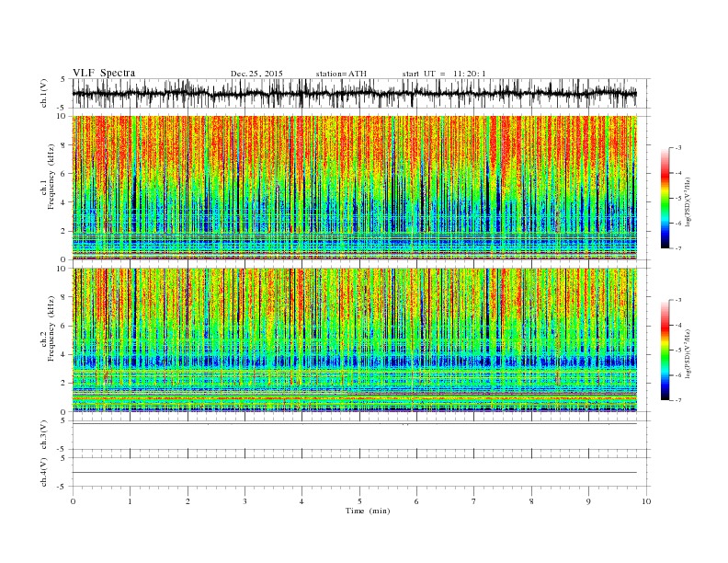Click the "4" kHz tick on ch.2 axis

click(64, 354)
